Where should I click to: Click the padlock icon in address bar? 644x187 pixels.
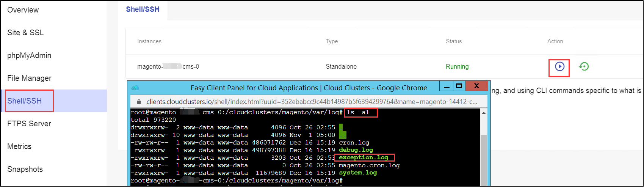pos(139,102)
